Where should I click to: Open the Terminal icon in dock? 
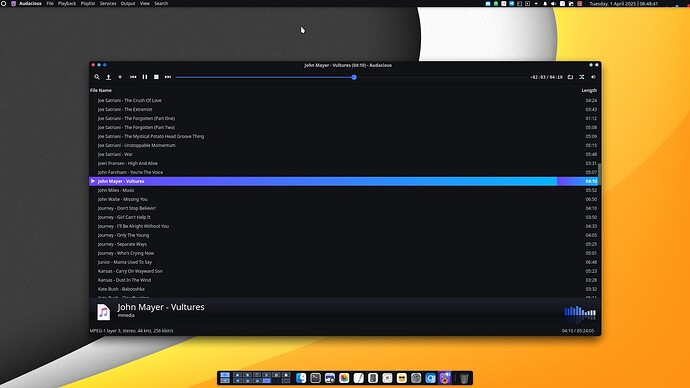tap(315, 378)
